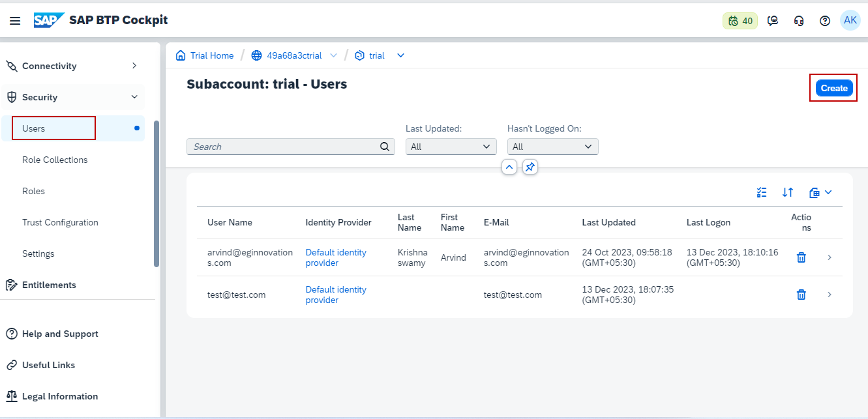Click the Create button
The image size is (868, 419).
(x=834, y=88)
